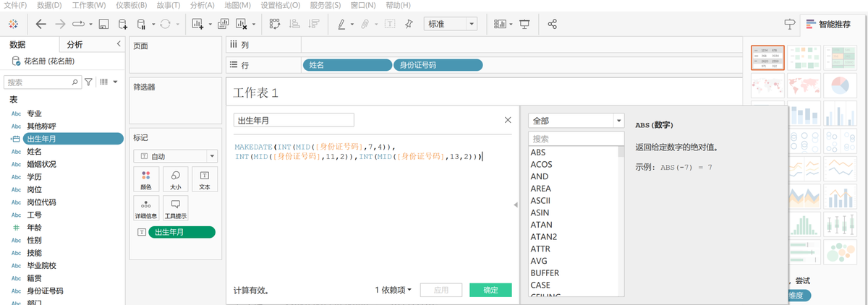The image size is (868, 305).
Task: Open the new worksheet dropdown arrow
Action: click(210, 24)
